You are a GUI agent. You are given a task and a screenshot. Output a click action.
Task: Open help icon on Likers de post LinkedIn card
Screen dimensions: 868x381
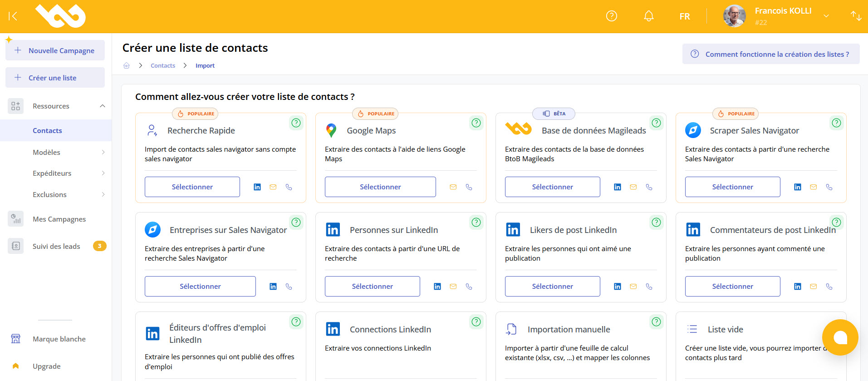[x=656, y=222]
